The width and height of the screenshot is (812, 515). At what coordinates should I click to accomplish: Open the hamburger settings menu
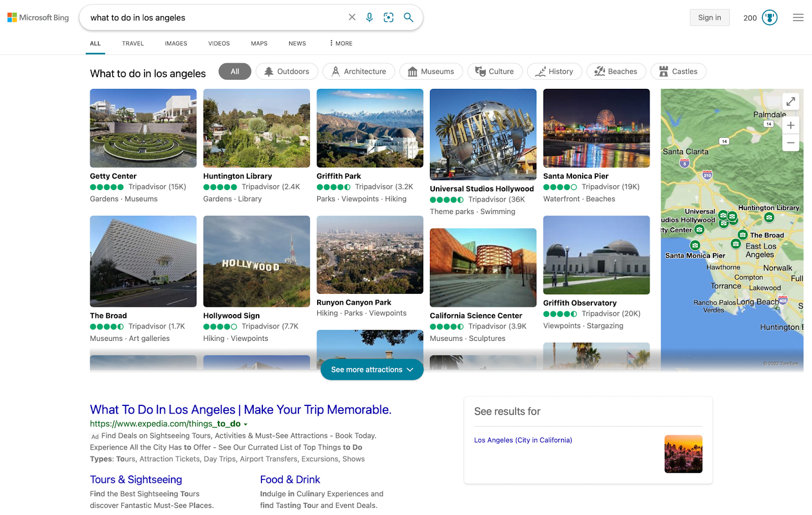tap(798, 17)
